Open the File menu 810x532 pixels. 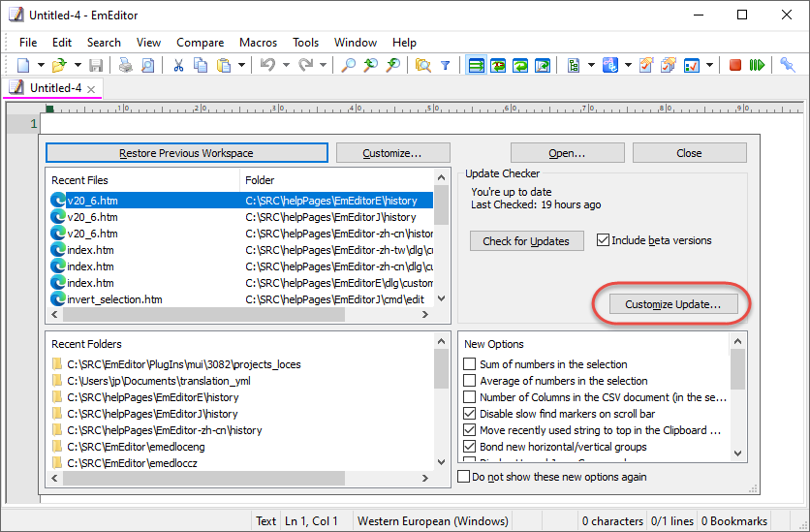28,43
